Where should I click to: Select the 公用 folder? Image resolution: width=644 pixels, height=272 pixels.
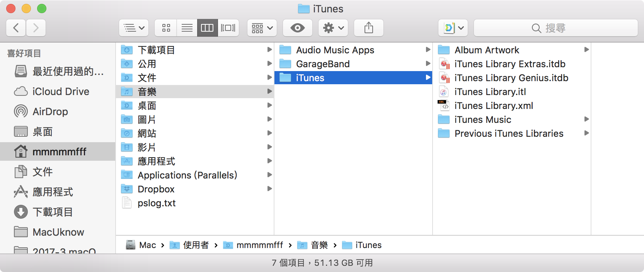(x=195, y=64)
